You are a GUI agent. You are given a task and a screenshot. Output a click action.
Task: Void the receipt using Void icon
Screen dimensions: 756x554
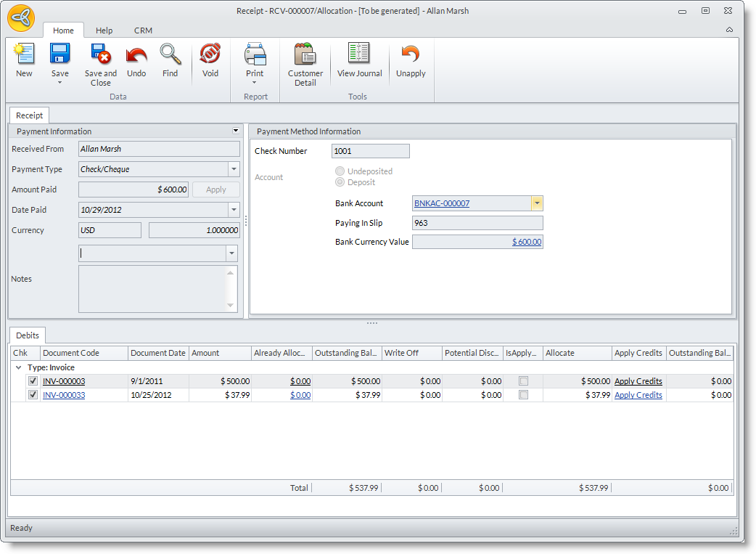[210, 55]
